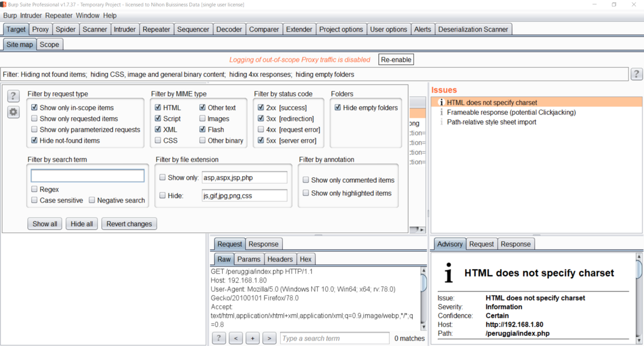Click the Filter by search term field
The width and height of the screenshot is (644, 346).
(87, 176)
